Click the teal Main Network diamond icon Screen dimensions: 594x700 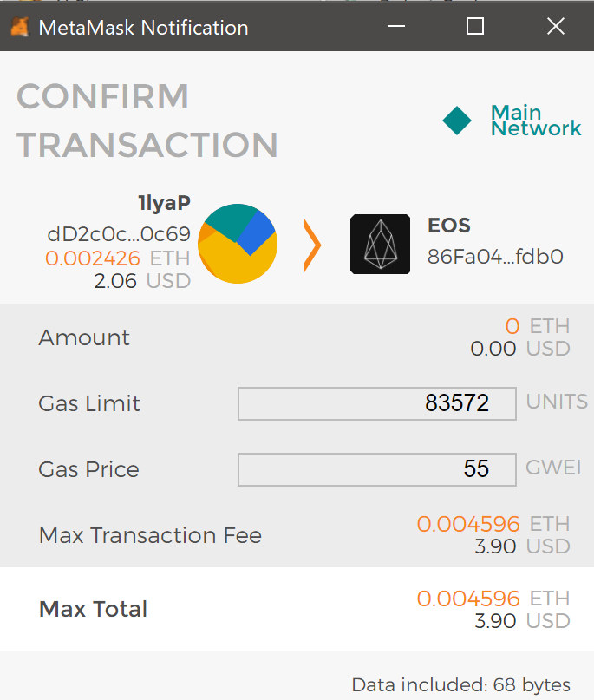click(x=457, y=121)
